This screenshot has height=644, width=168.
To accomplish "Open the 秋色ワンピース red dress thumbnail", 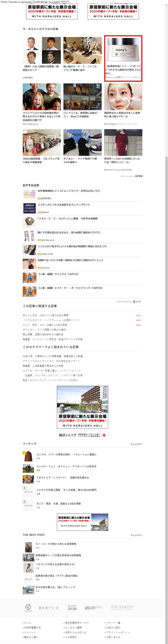I will point(123,143).
